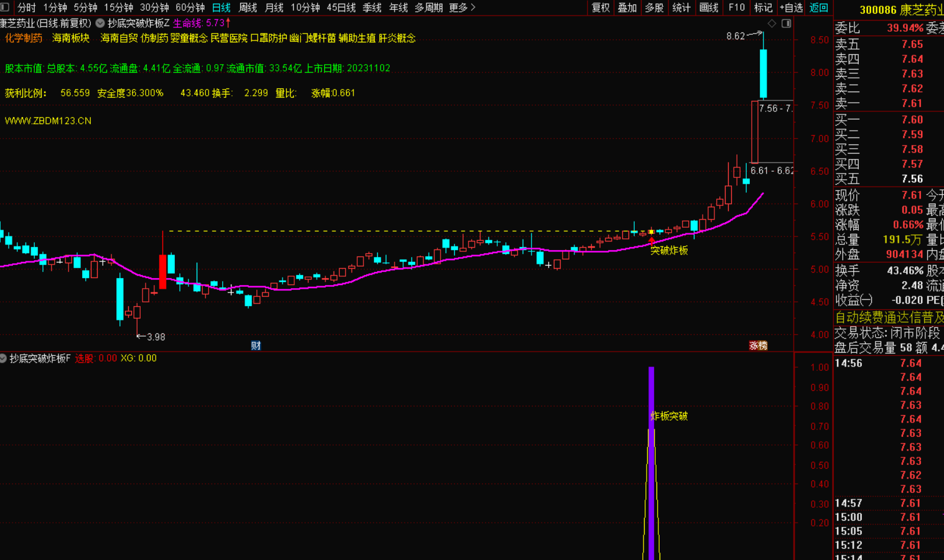Switch to 周线 weekly period tab
944x560 pixels.
(x=248, y=7)
